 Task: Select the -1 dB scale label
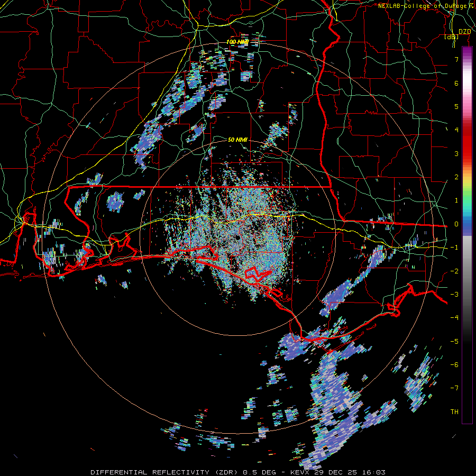[454, 248]
